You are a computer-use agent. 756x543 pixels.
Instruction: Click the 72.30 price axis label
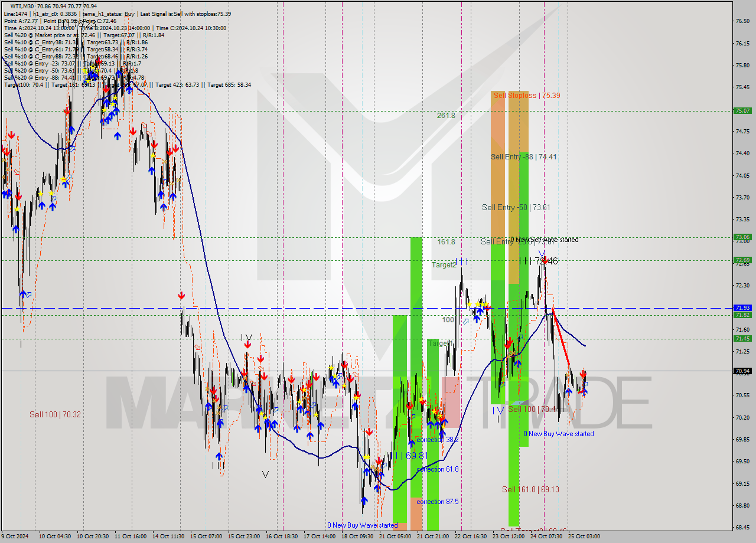pos(742,286)
